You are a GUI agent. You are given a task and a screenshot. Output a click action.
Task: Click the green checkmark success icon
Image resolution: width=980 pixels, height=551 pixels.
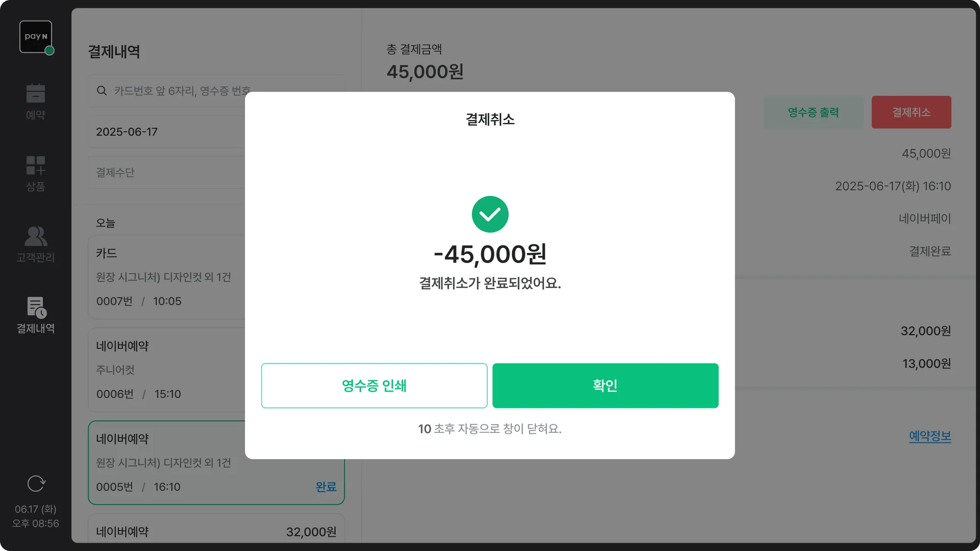coord(490,214)
